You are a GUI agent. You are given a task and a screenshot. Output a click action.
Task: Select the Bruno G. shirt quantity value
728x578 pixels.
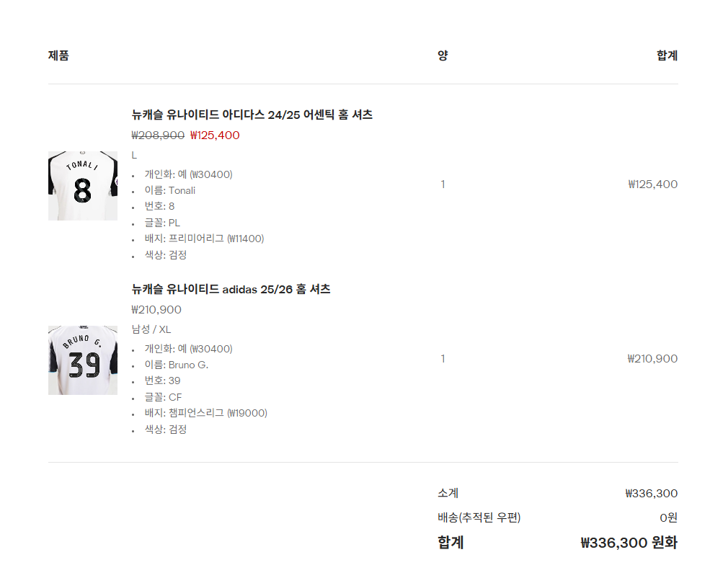(x=443, y=359)
